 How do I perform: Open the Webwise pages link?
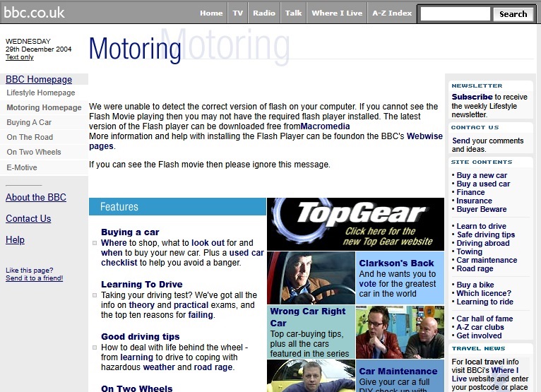pyautogui.click(x=424, y=136)
